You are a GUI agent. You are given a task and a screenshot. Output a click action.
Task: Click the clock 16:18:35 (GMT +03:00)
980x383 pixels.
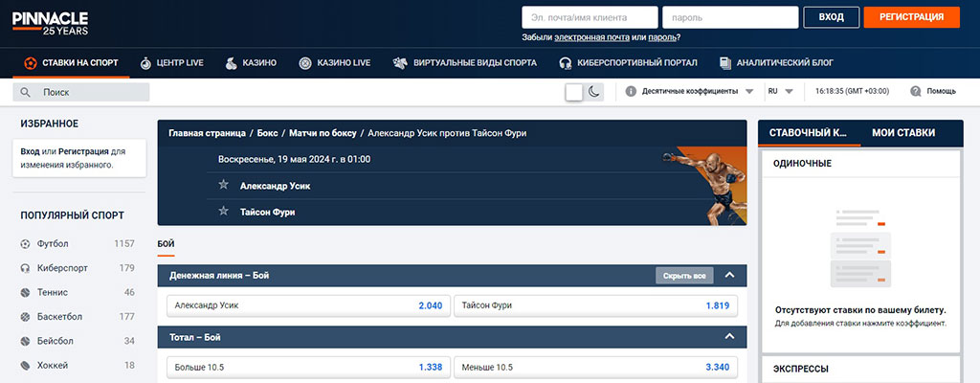tap(852, 91)
